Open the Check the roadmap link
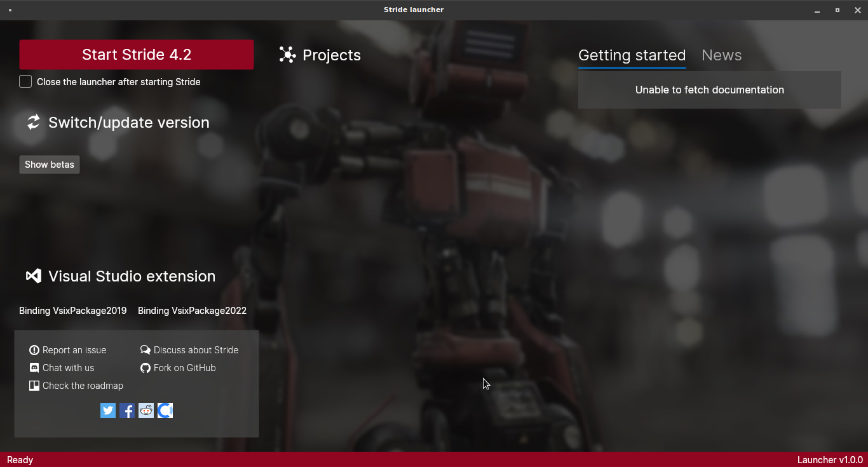This screenshot has width=868, height=467. click(76, 386)
